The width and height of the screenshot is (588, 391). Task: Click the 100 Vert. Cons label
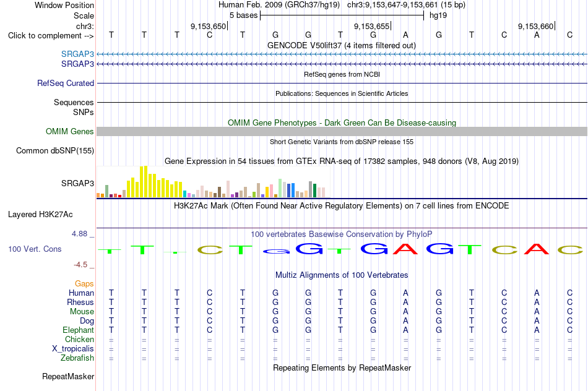point(35,249)
